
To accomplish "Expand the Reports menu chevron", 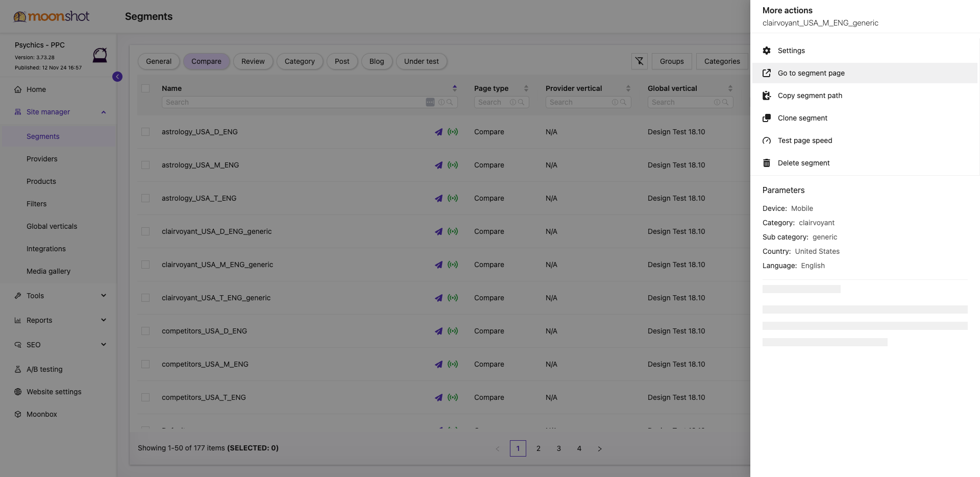I will tap(104, 320).
